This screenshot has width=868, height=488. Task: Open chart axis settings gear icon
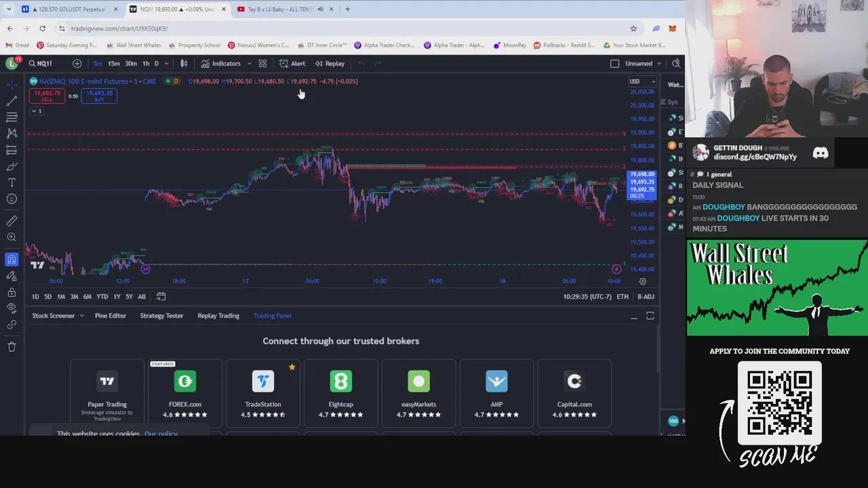tap(643, 281)
